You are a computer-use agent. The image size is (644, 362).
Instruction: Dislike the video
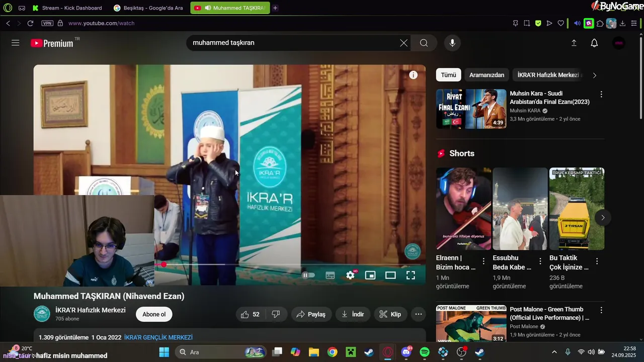pos(276,314)
